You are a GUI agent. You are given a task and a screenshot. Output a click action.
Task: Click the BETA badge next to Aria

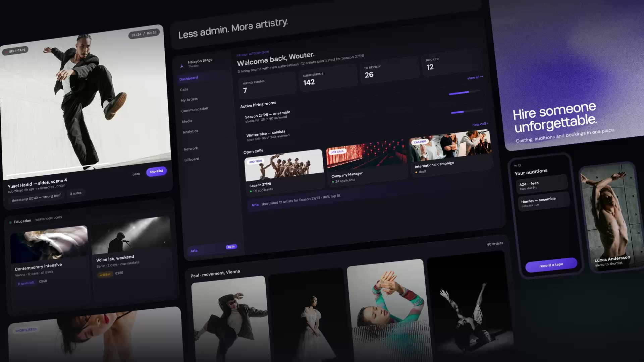pos(231,247)
